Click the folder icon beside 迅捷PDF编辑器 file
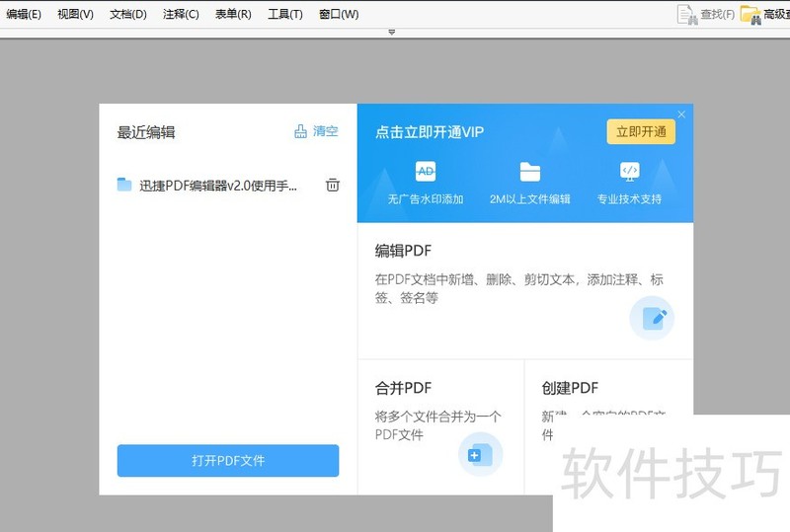790x532 pixels. click(124, 185)
